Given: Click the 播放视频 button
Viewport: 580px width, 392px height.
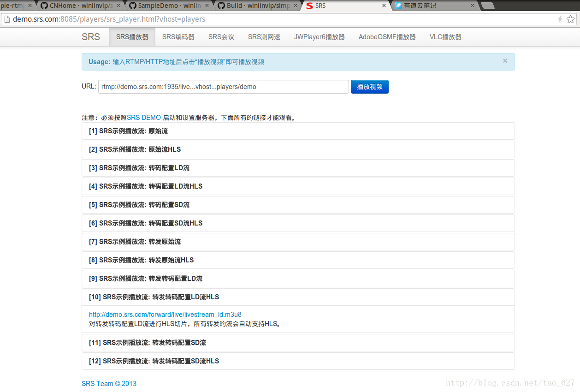Looking at the screenshot, I should click(x=370, y=87).
